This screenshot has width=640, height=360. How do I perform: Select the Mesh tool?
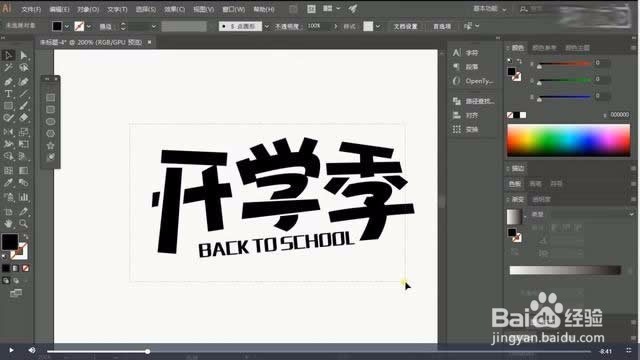click(8, 170)
